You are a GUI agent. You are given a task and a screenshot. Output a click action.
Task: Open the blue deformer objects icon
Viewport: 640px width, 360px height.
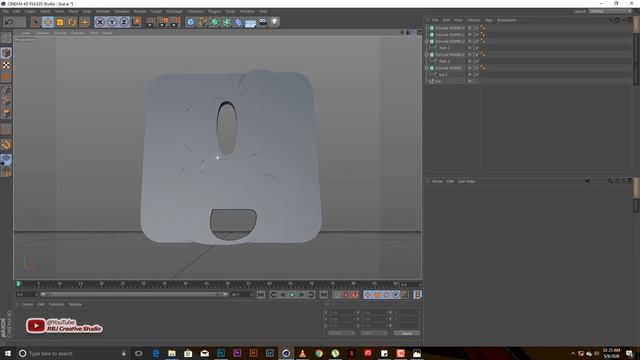(x=239, y=22)
